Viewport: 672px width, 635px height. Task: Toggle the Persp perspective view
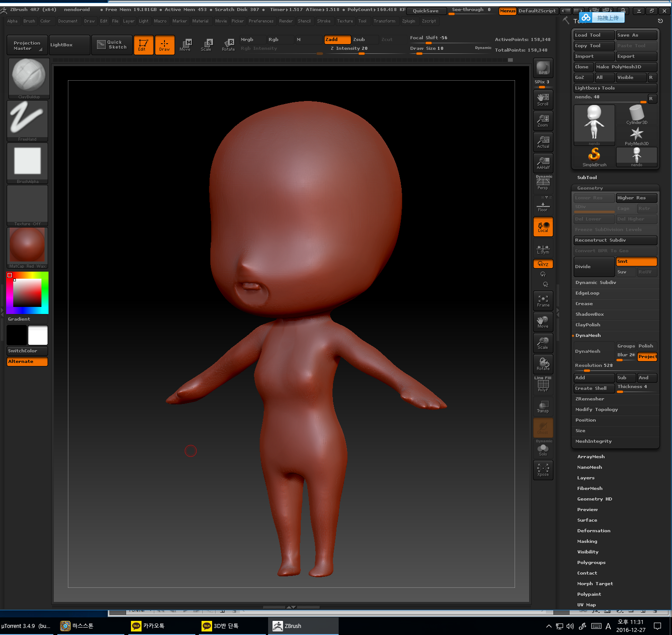pyautogui.click(x=543, y=183)
